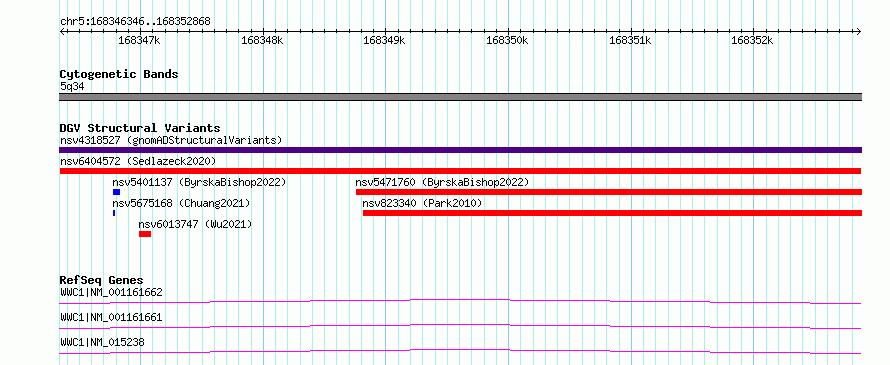The width and height of the screenshot is (890, 365).
Task: Select the nsv5471760 red variant bar
Action: click(609, 192)
